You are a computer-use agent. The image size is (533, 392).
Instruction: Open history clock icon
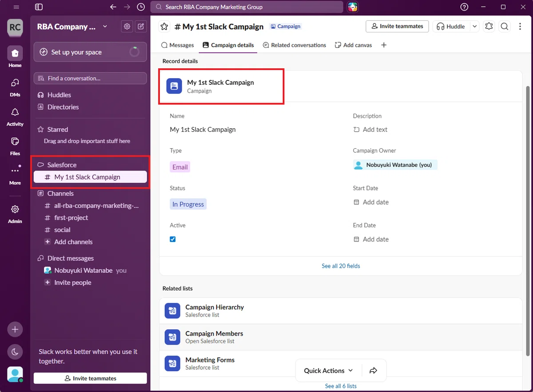pyautogui.click(x=141, y=7)
